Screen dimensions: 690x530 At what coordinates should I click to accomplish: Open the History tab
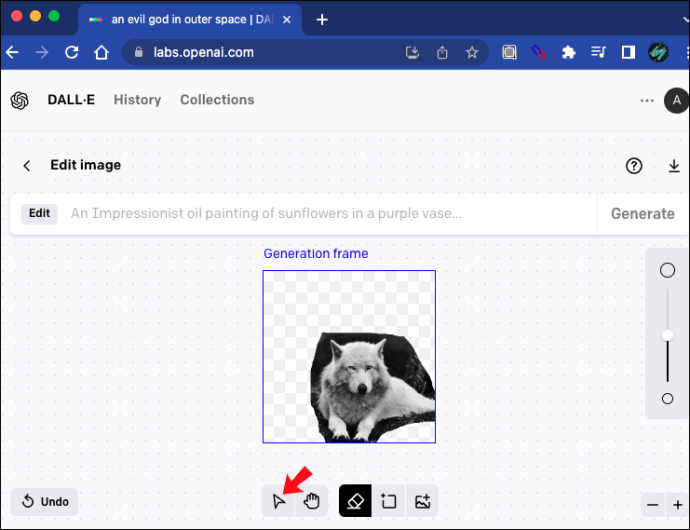tap(137, 100)
